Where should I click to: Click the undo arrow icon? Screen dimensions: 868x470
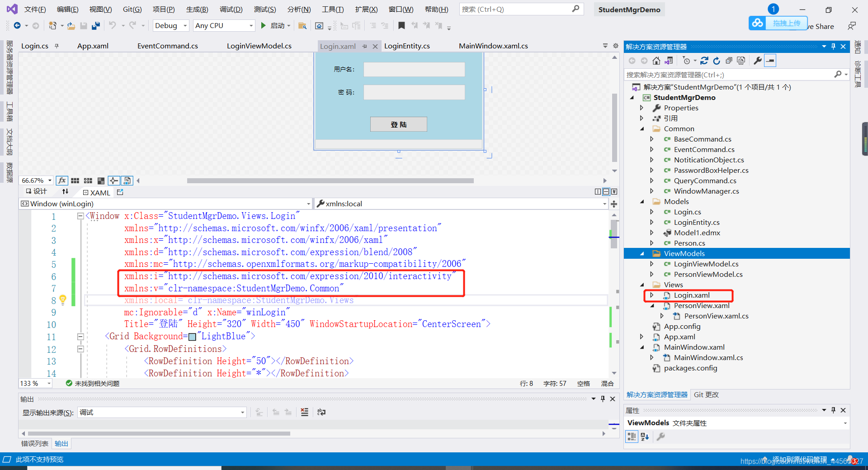pos(113,25)
